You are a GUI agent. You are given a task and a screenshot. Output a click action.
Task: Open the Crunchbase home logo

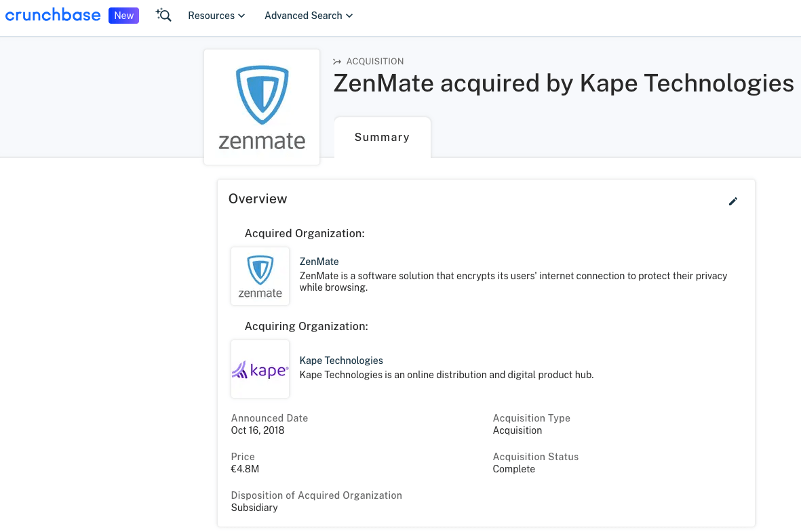coord(53,16)
